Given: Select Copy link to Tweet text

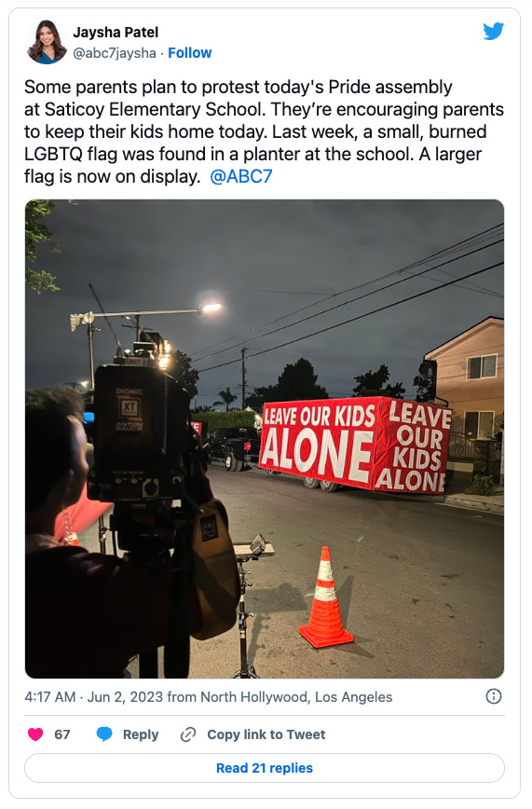Looking at the screenshot, I should pyautogui.click(x=266, y=734).
